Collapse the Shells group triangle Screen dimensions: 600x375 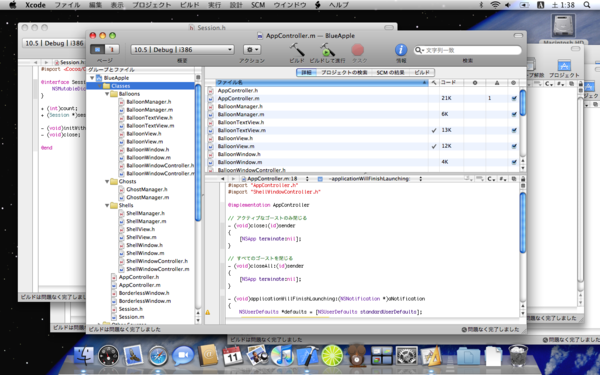click(x=107, y=205)
